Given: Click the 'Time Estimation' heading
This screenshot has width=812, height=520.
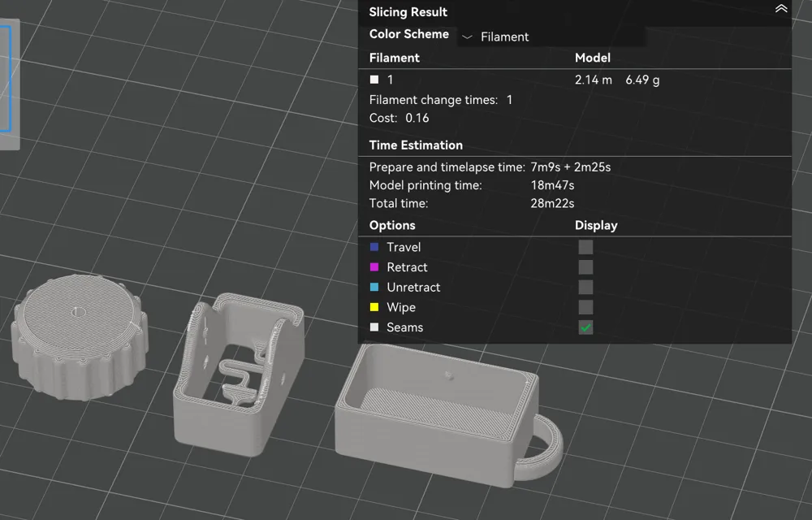Looking at the screenshot, I should pos(416,145).
